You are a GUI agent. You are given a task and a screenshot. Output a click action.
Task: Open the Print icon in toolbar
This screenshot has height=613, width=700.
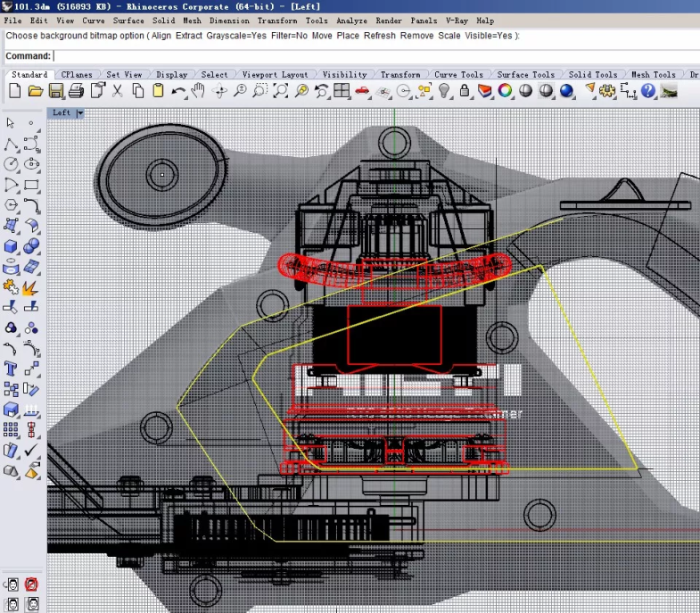click(76, 91)
